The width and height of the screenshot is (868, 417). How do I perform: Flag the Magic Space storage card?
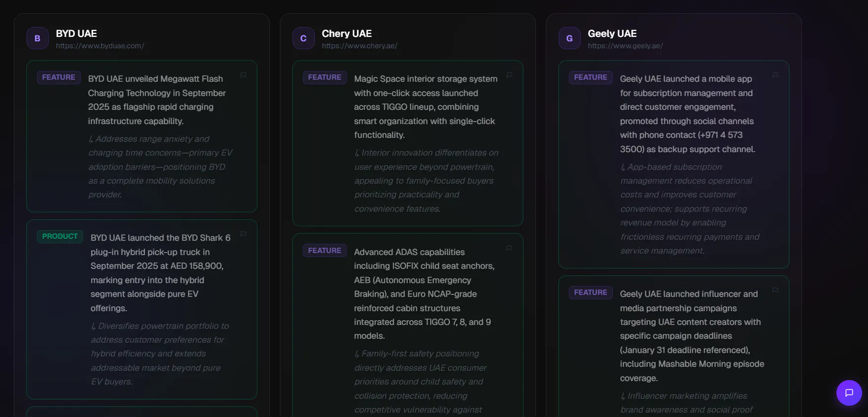pyautogui.click(x=509, y=75)
